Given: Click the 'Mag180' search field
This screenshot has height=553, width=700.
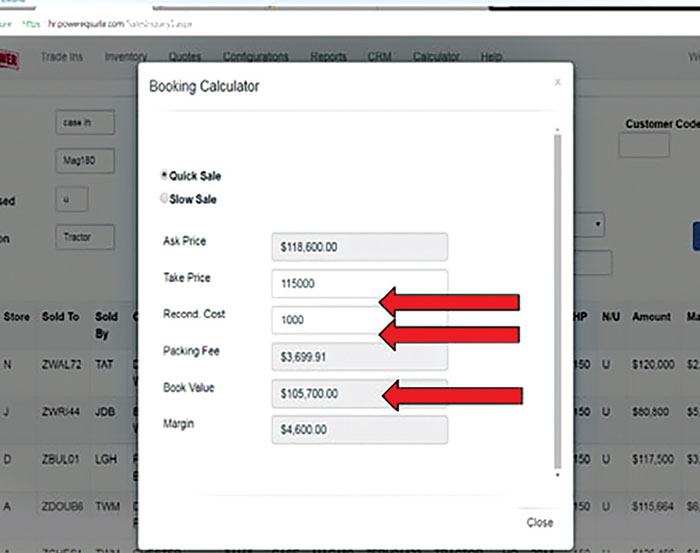Looking at the screenshot, I should tap(85, 161).
